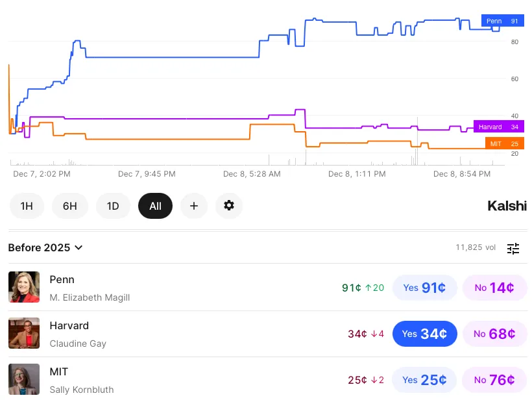Buy No 68¢ for Harvard
Screen dimensions: 532x400
[494, 334]
